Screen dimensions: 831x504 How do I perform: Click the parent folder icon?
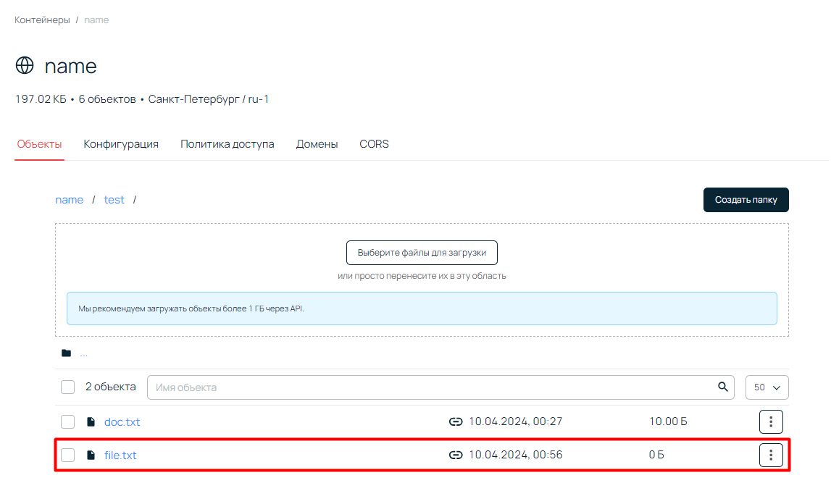[67, 353]
